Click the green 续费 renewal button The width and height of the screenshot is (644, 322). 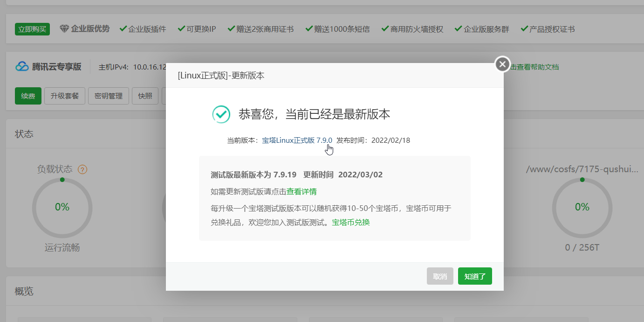coord(27,96)
